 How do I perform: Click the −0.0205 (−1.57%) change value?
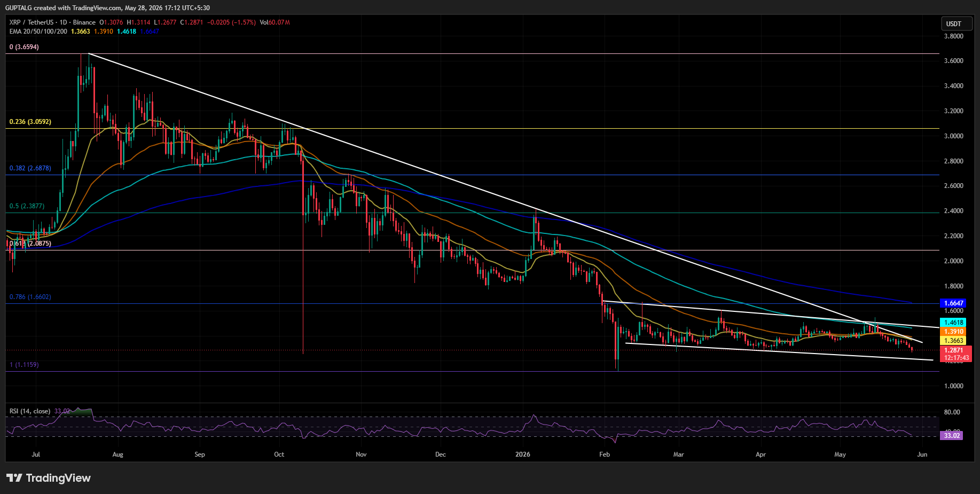point(231,22)
